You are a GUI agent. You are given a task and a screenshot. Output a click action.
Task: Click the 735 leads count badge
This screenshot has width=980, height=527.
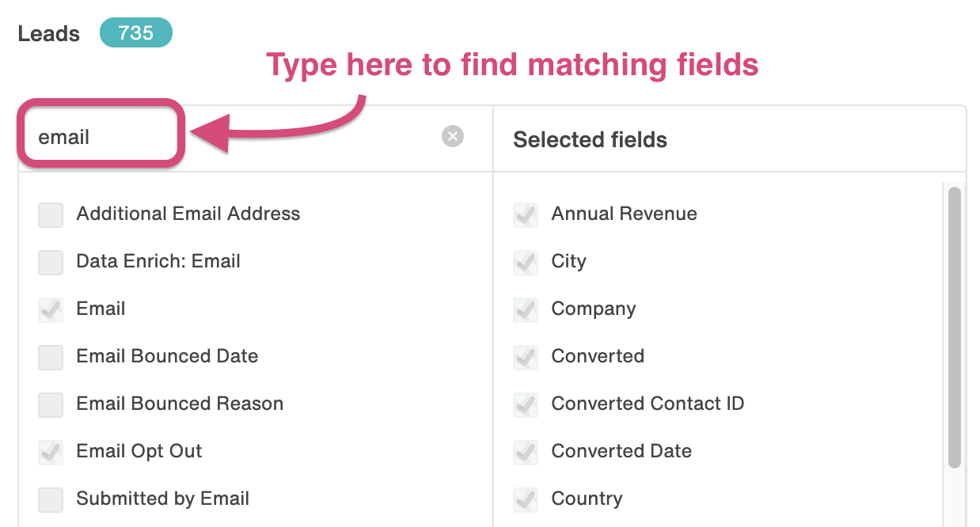(136, 33)
